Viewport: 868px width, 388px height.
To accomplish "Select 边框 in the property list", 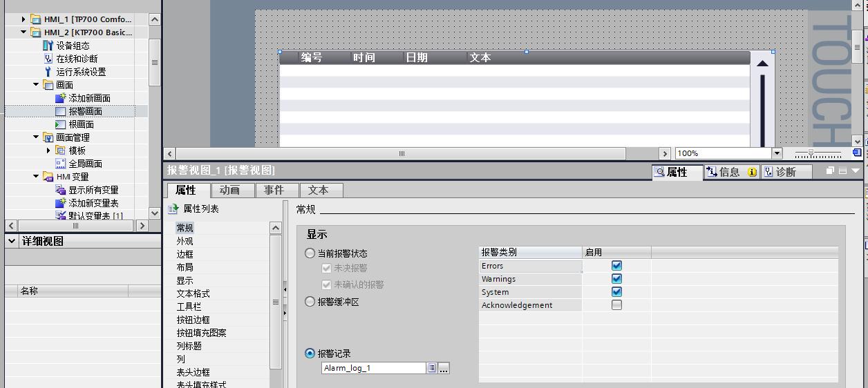I will pyautogui.click(x=185, y=254).
